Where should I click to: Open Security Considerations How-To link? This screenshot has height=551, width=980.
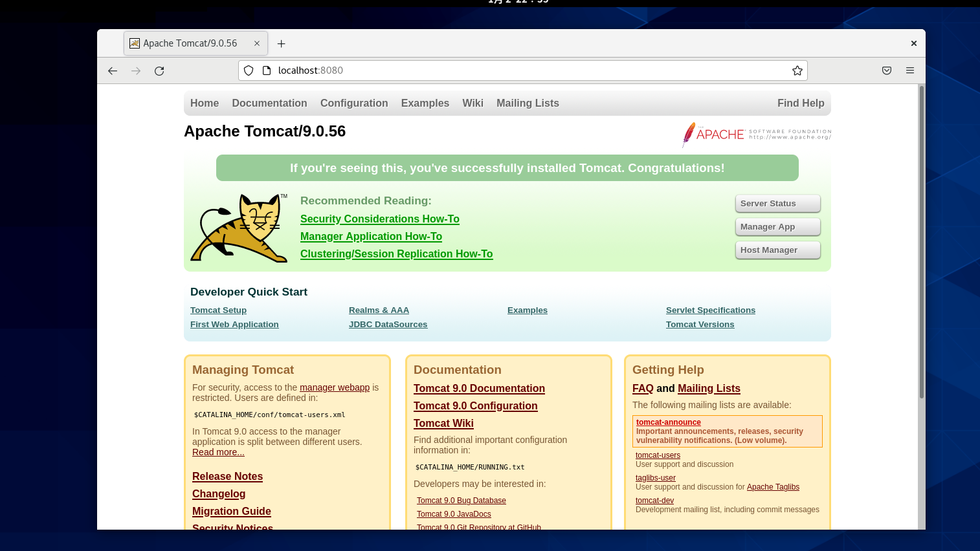[x=380, y=219]
